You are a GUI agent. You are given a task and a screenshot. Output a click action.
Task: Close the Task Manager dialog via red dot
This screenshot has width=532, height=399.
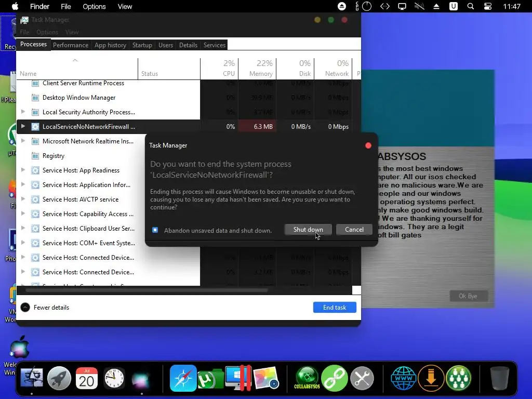(368, 145)
